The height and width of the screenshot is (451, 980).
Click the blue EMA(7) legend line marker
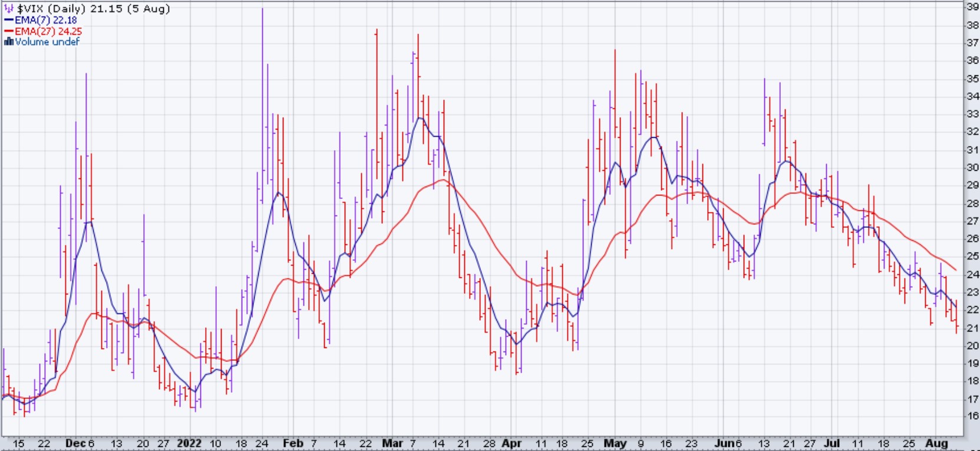(9, 20)
